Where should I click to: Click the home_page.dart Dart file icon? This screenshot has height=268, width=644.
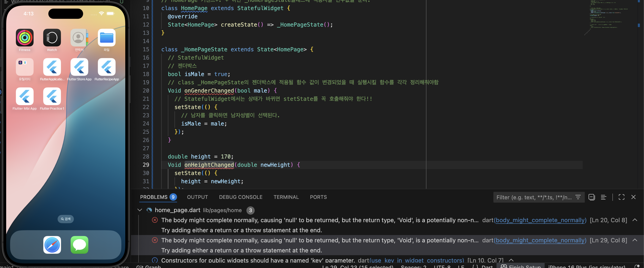[149, 210]
